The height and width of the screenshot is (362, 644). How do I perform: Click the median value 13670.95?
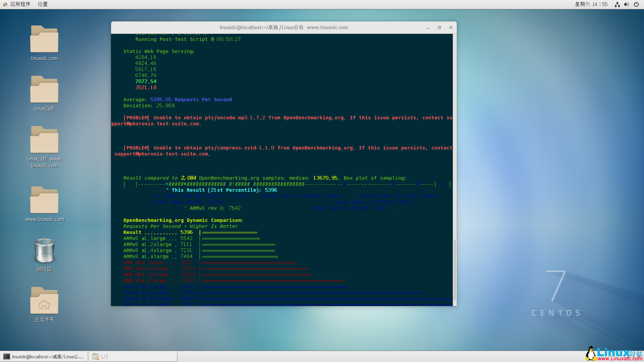[325, 178]
